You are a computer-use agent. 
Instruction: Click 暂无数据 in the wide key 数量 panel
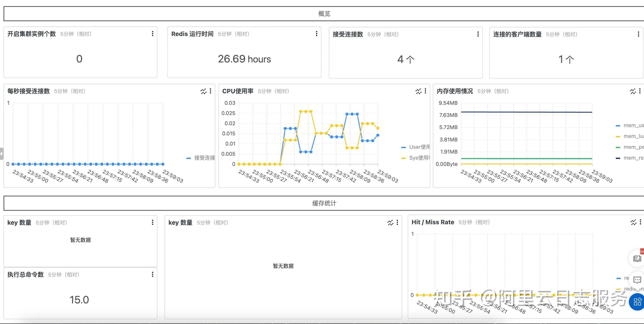pos(283,266)
